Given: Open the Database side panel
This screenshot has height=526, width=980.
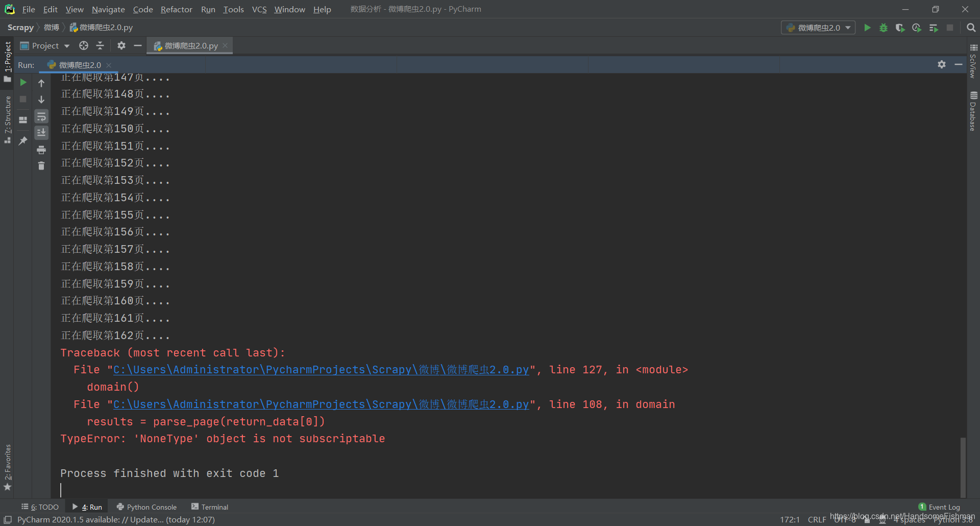Looking at the screenshot, I should [x=973, y=111].
